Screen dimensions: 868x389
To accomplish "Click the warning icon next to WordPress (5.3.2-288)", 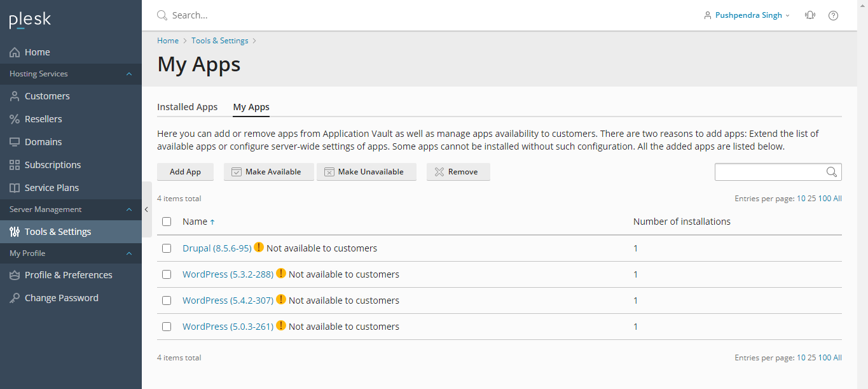I will click(281, 273).
